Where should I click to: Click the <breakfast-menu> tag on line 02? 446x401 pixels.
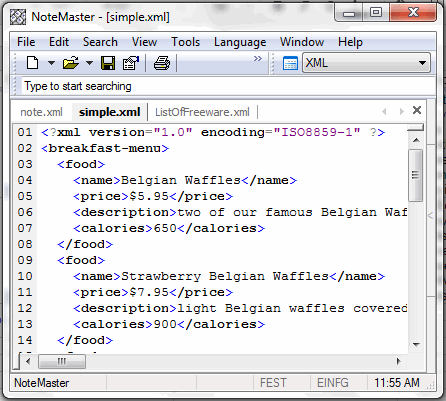(x=105, y=148)
